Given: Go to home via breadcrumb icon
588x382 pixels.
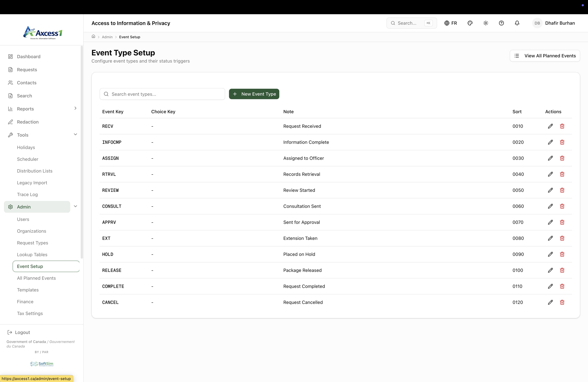Looking at the screenshot, I should pyautogui.click(x=93, y=37).
